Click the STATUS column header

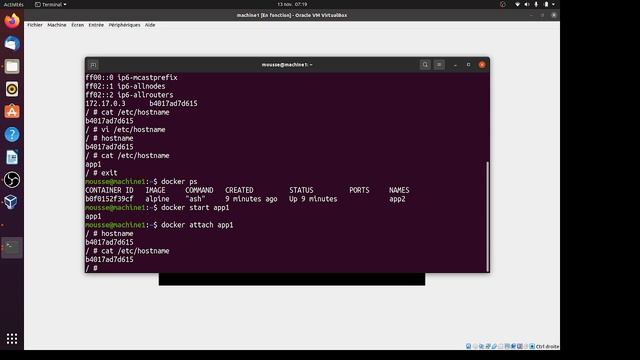tap(301, 190)
